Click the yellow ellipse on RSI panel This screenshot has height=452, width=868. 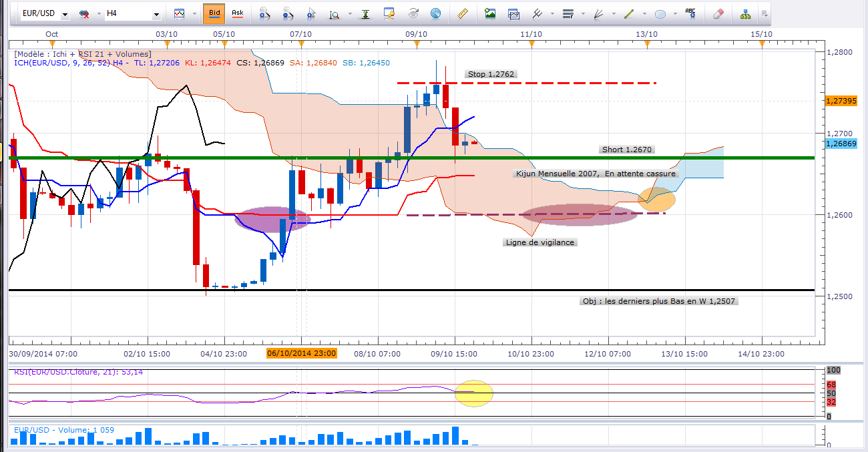point(474,393)
